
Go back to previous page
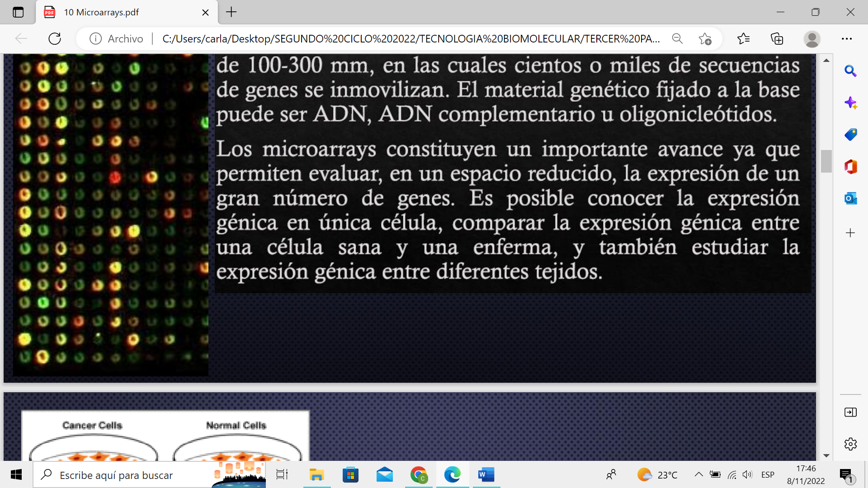[21, 39]
